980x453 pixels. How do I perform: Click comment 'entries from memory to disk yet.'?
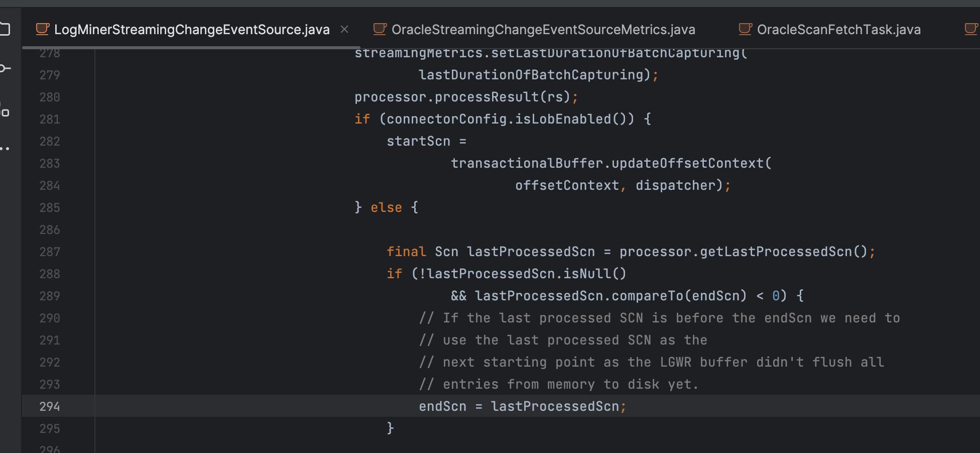(571, 384)
